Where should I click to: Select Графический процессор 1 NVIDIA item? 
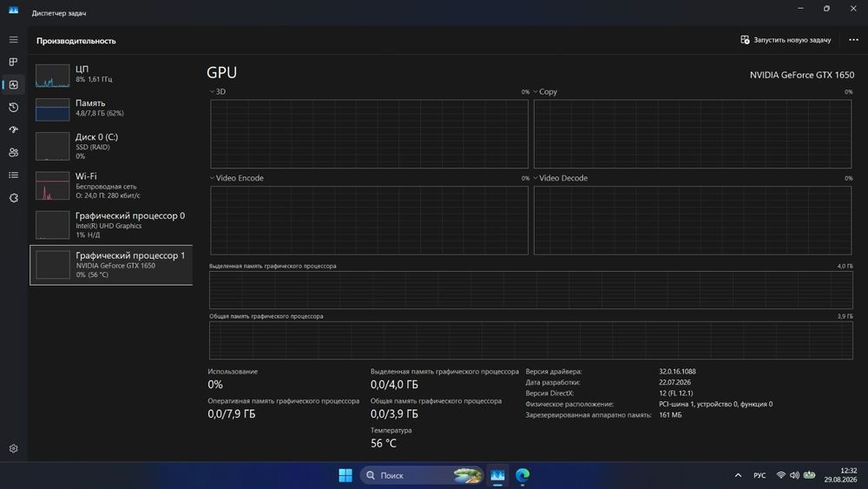(111, 265)
